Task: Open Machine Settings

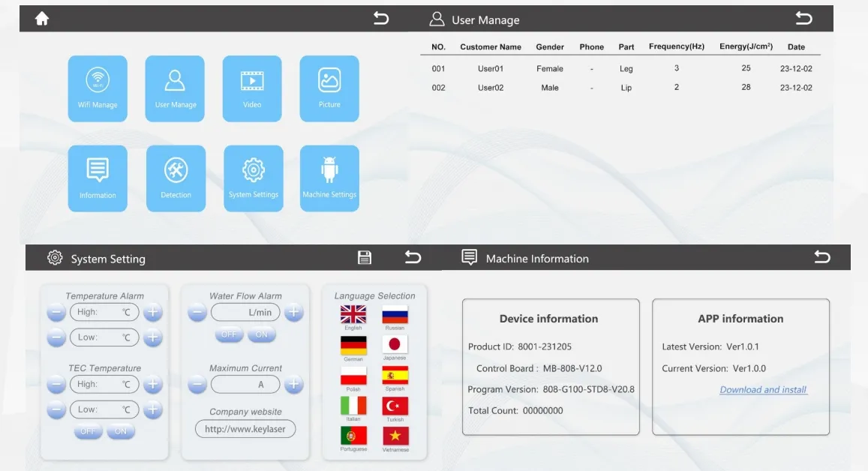Action: 329,178
